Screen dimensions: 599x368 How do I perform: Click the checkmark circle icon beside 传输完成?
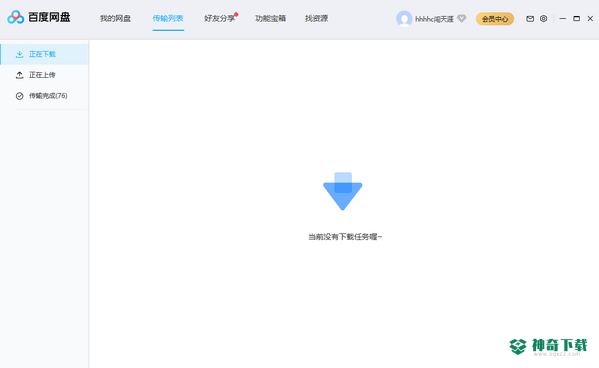tap(19, 96)
